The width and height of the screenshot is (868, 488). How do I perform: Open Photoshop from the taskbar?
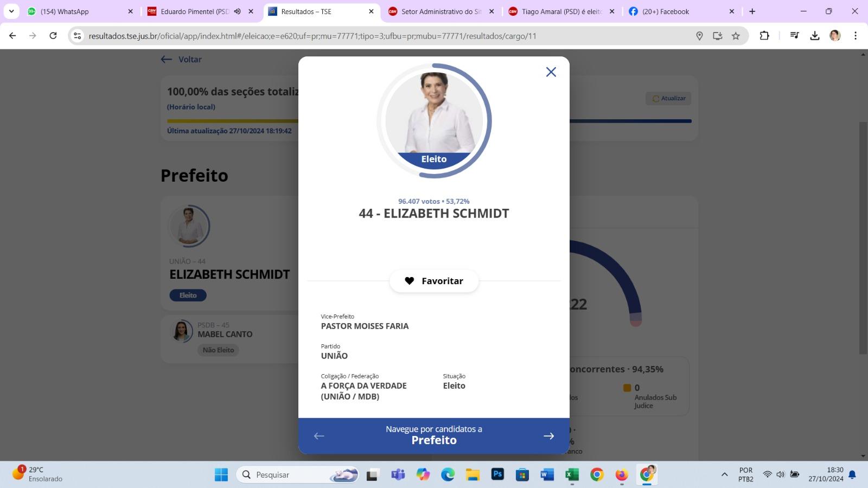pos(497,474)
